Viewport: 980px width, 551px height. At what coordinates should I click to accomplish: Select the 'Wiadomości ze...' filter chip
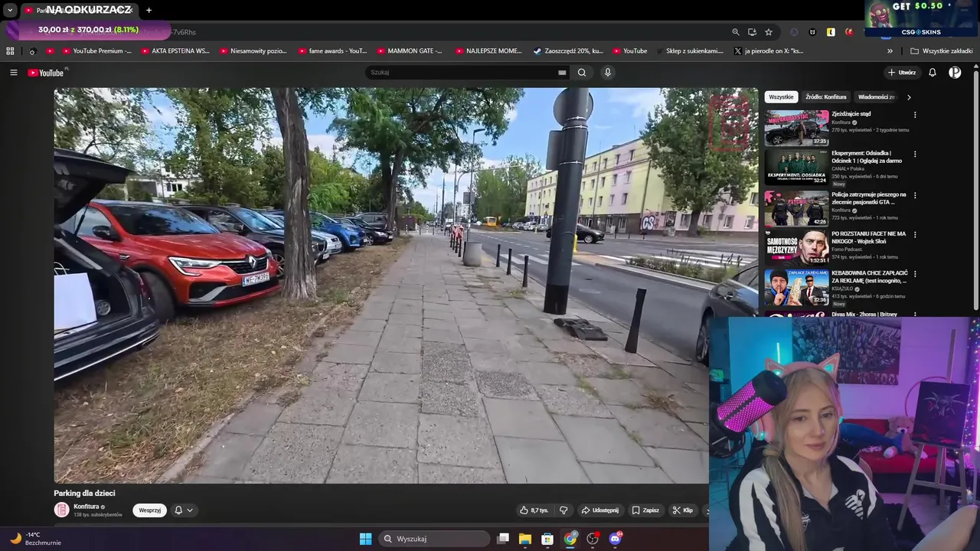click(x=877, y=97)
